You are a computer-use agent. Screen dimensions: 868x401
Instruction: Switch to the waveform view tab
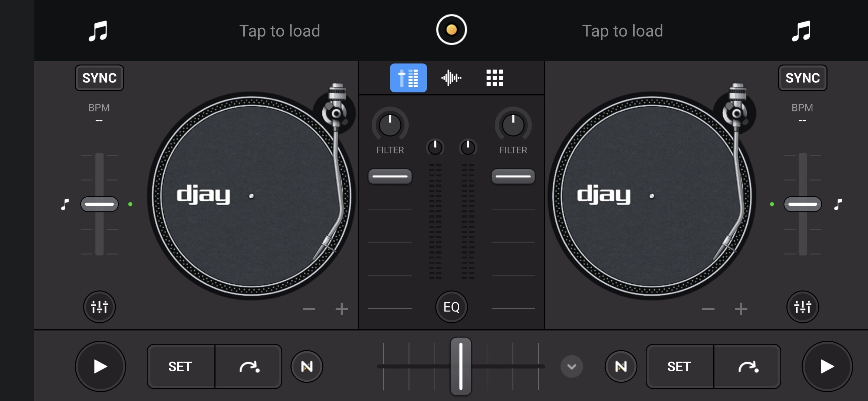pyautogui.click(x=451, y=78)
